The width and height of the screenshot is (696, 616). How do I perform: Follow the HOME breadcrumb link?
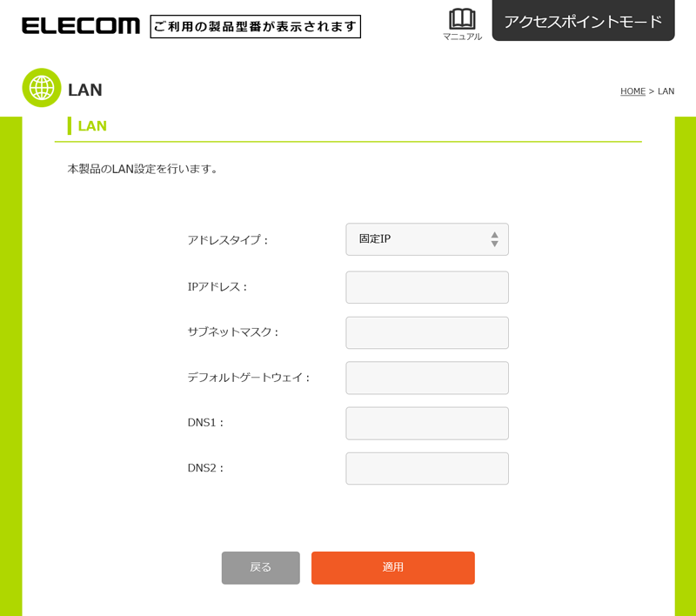(632, 91)
